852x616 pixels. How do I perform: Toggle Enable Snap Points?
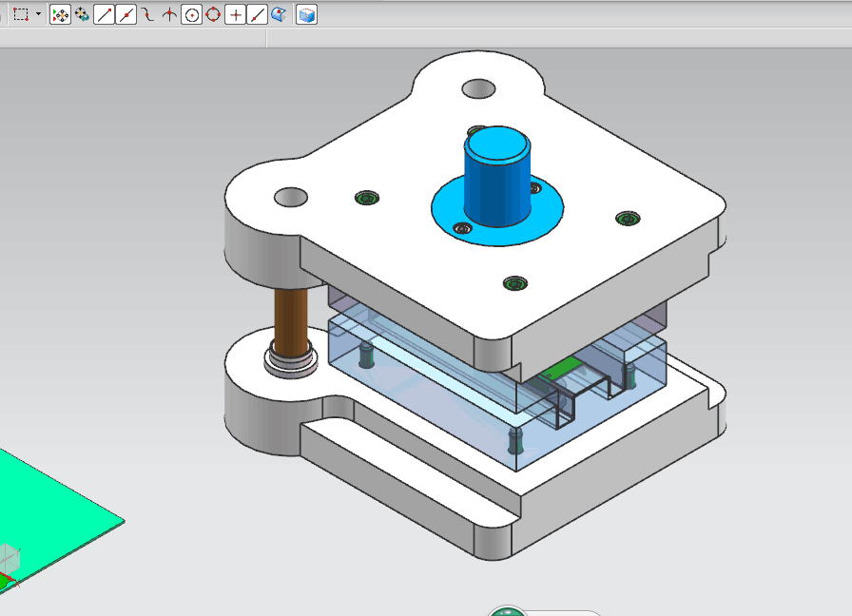60,14
